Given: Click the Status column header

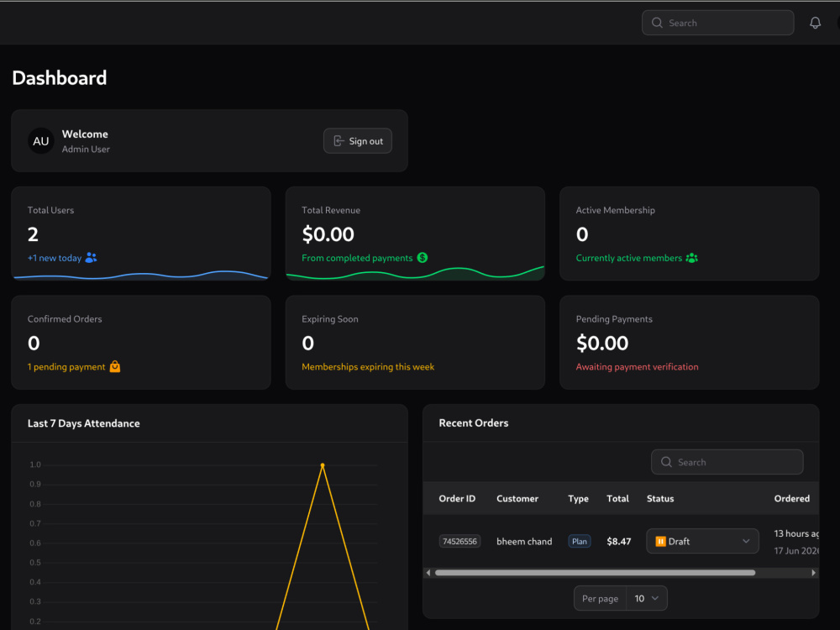Looking at the screenshot, I should coord(660,498).
